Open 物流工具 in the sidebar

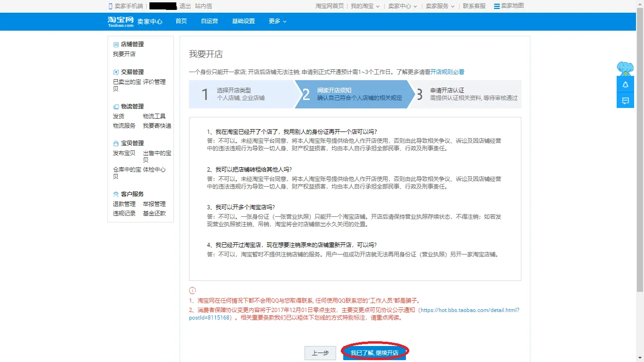pos(154,116)
